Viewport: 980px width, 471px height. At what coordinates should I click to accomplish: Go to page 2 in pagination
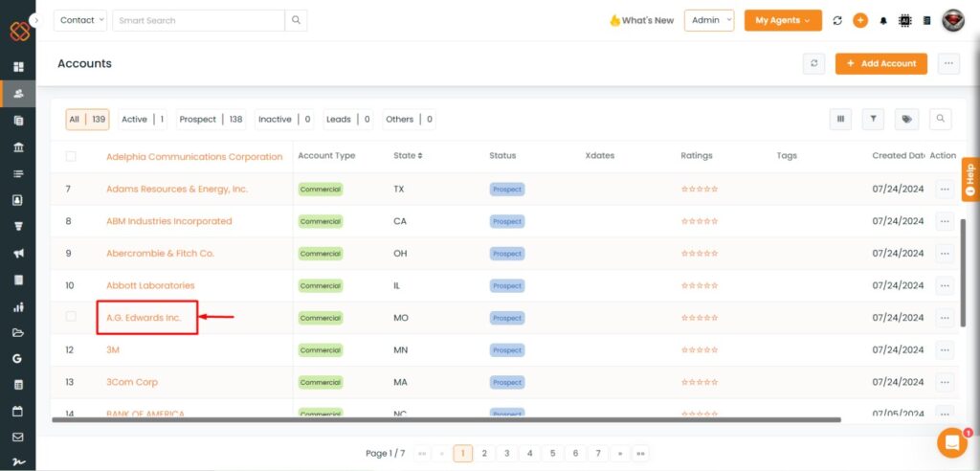[x=483, y=453]
